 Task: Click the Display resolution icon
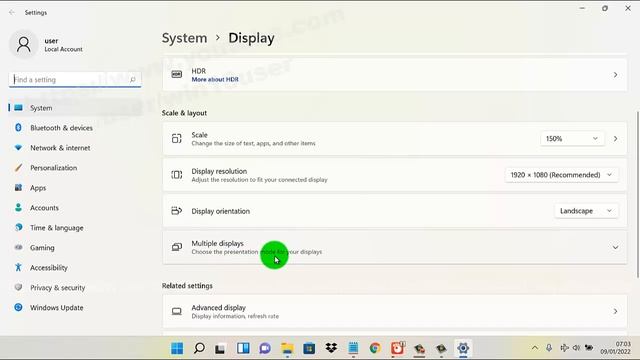[x=177, y=175]
